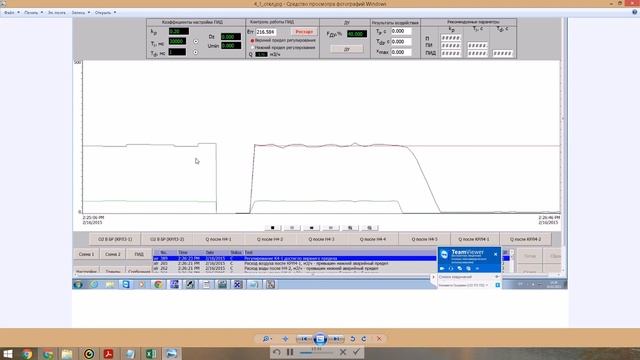Select the Q после НФ 3 button
The image size is (640, 360).
(321, 239)
